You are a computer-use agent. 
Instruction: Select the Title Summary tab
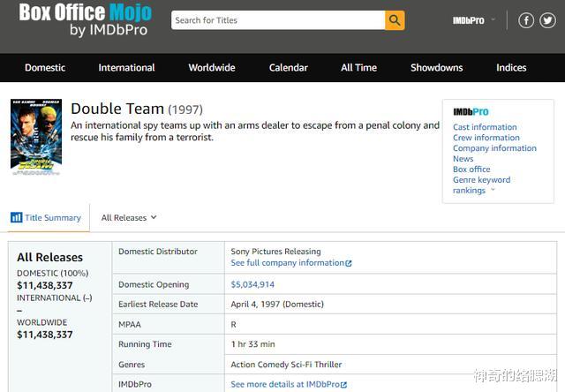[49, 217]
